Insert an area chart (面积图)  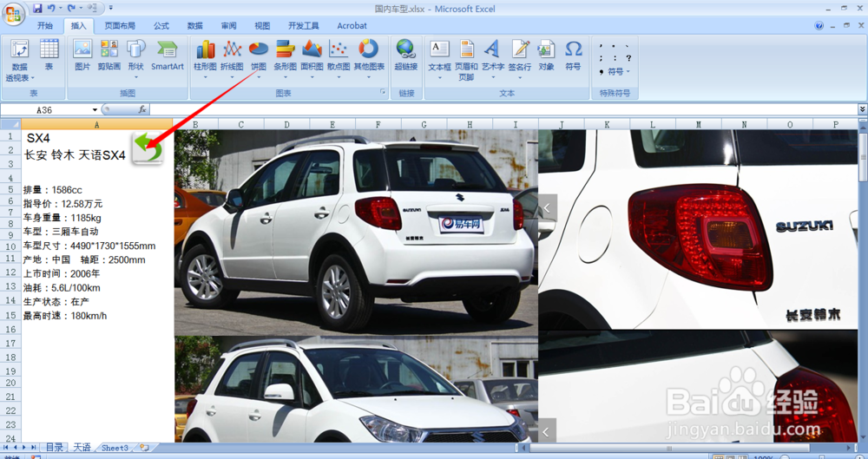point(312,58)
